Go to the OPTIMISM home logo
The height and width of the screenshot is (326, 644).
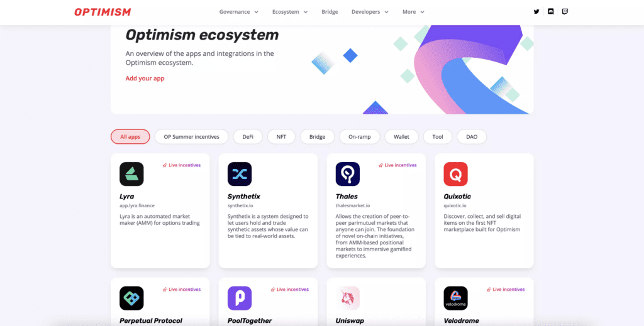103,13
